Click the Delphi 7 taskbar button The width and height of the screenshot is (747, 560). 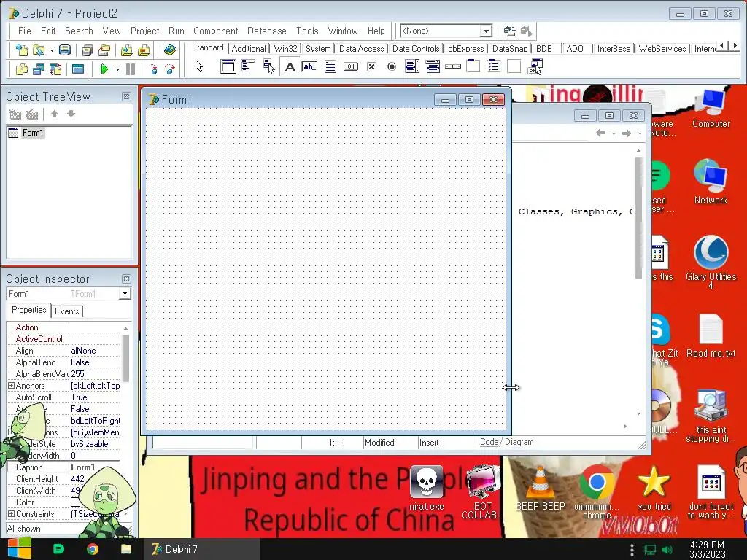coord(202,549)
